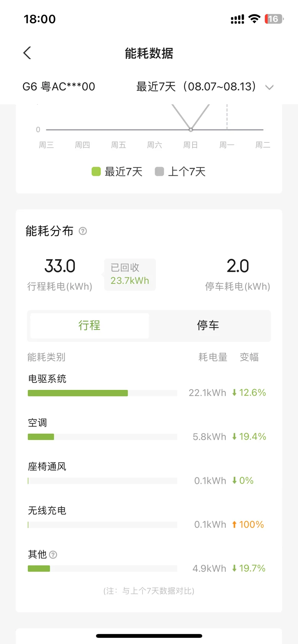Tap orange up arrow beside 100%
This screenshot has width=298, height=644.
pyautogui.click(x=235, y=525)
